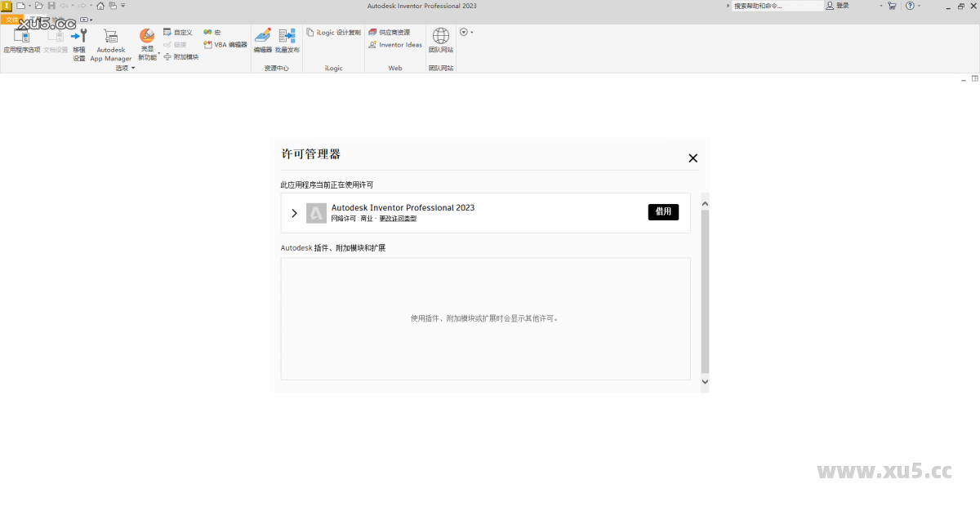The image size is (980, 506).
Task: Click the Save icon in Quick Access toolbar
Action: [51, 5]
